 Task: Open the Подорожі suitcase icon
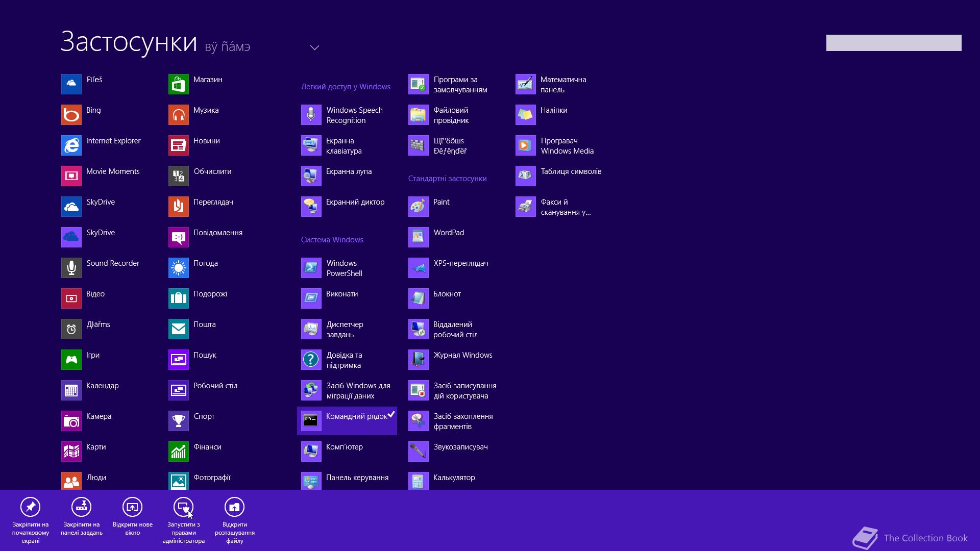point(179,298)
